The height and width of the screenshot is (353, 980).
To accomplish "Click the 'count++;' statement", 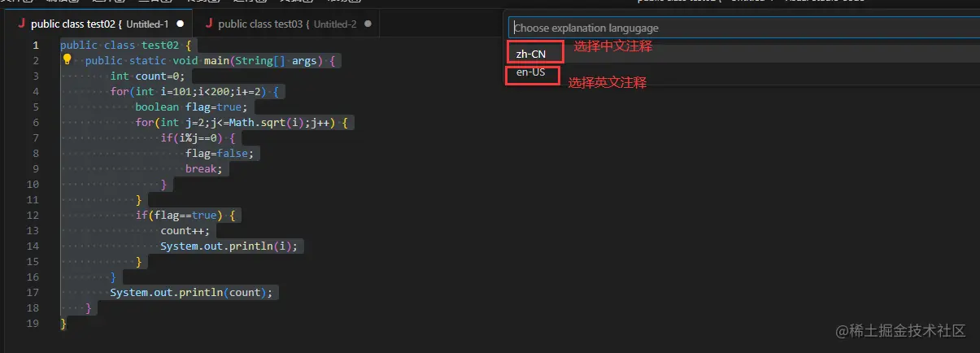I will pyautogui.click(x=185, y=230).
